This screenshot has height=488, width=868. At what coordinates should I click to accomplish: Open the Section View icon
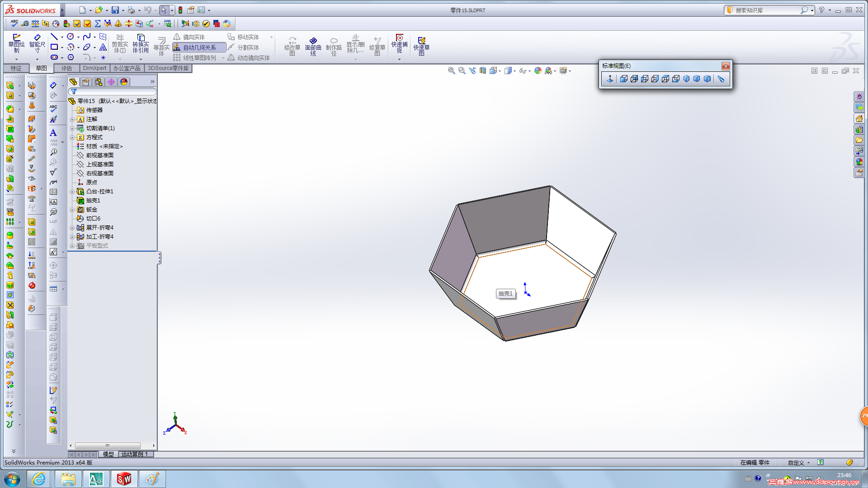[483, 70]
